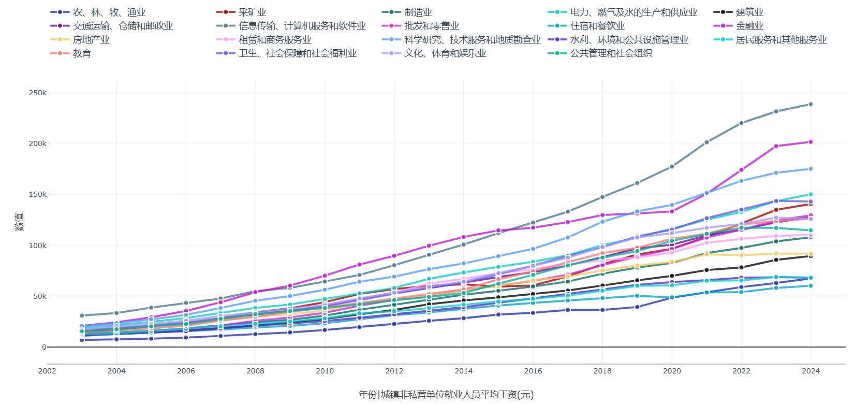The width and height of the screenshot is (868, 404).
Task: Hide the 金融业 line via legend
Action: coord(738,25)
